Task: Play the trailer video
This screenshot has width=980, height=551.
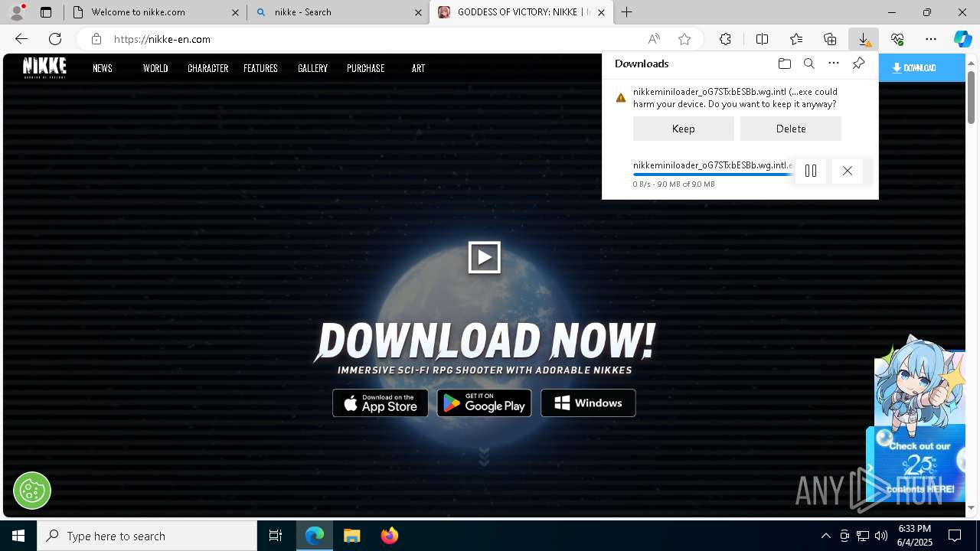Action: click(x=485, y=257)
